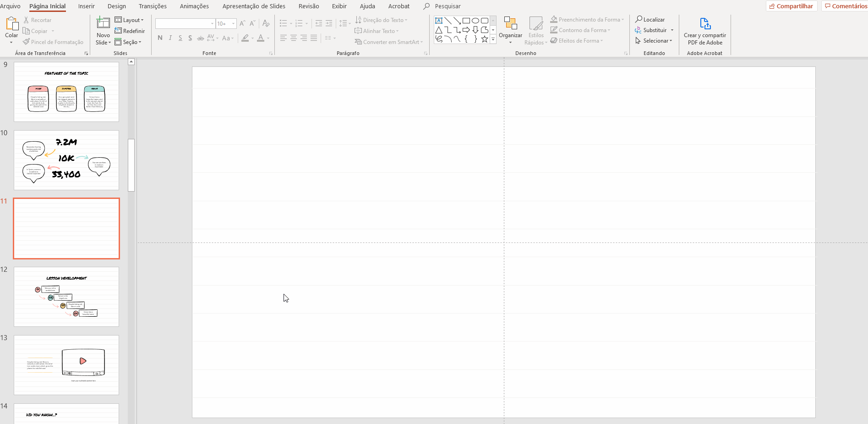Increase font size with A up icon
Image resolution: width=868 pixels, height=424 pixels.
pyautogui.click(x=242, y=23)
